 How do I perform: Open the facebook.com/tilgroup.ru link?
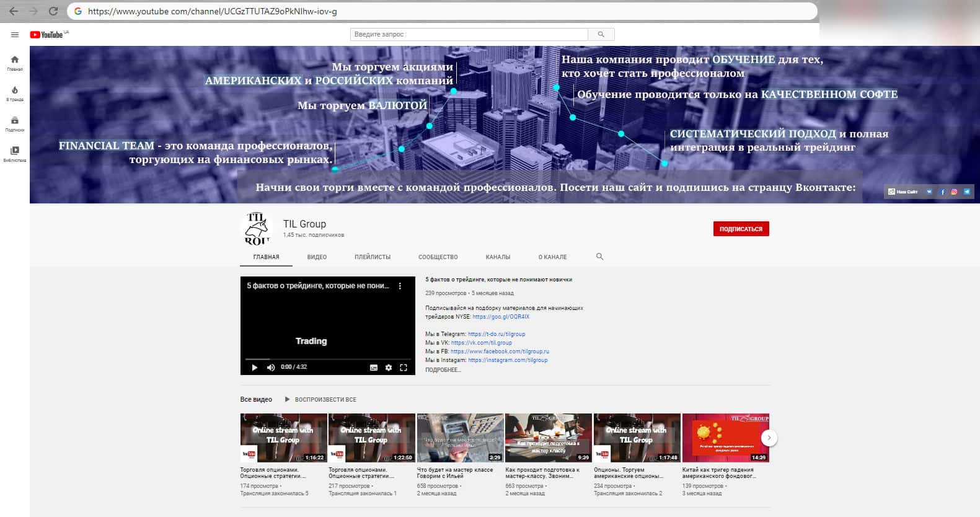pyautogui.click(x=500, y=351)
